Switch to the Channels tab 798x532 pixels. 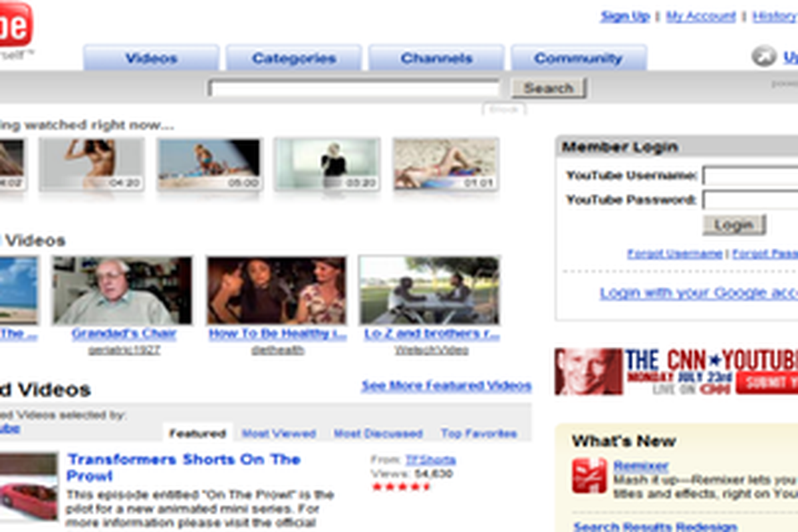(x=436, y=59)
